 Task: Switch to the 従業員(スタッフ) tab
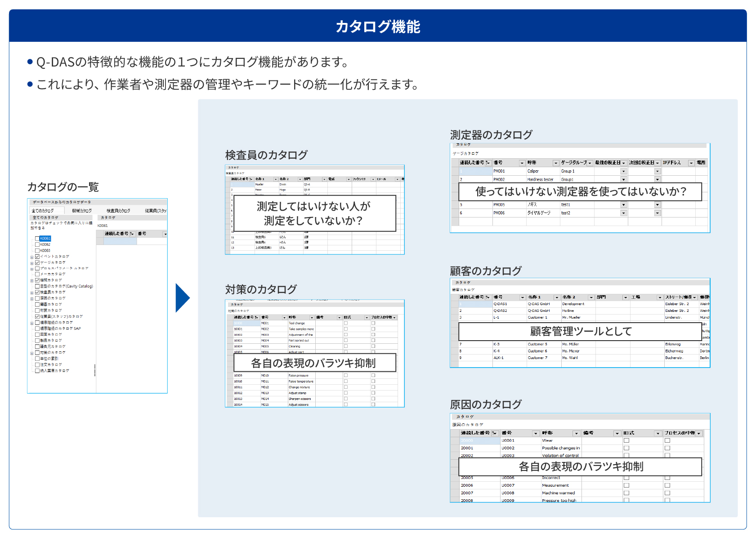[156, 211]
